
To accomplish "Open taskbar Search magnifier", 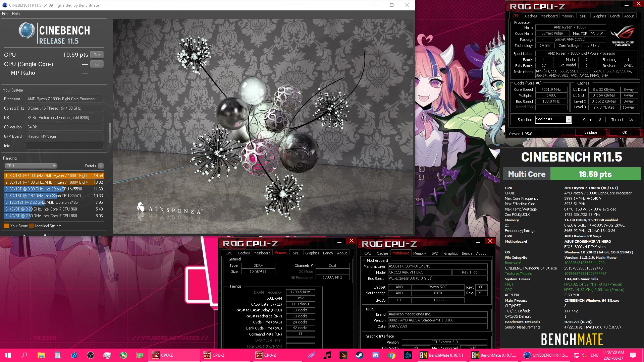I will [24, 355].
